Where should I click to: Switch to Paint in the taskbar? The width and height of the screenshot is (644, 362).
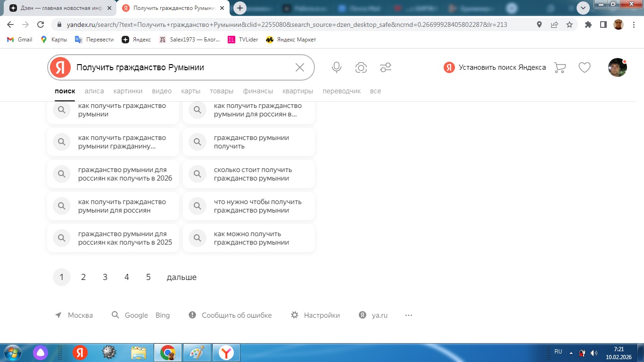pyautogui.click(x=197, y=353)
